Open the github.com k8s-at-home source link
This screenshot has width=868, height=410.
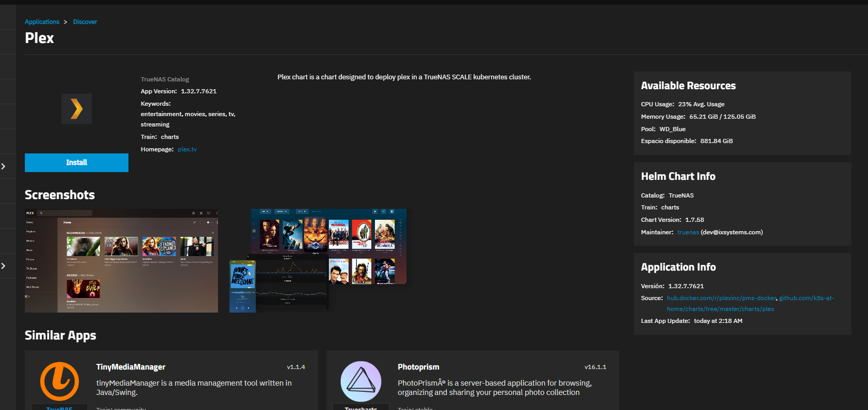[750, 303]
